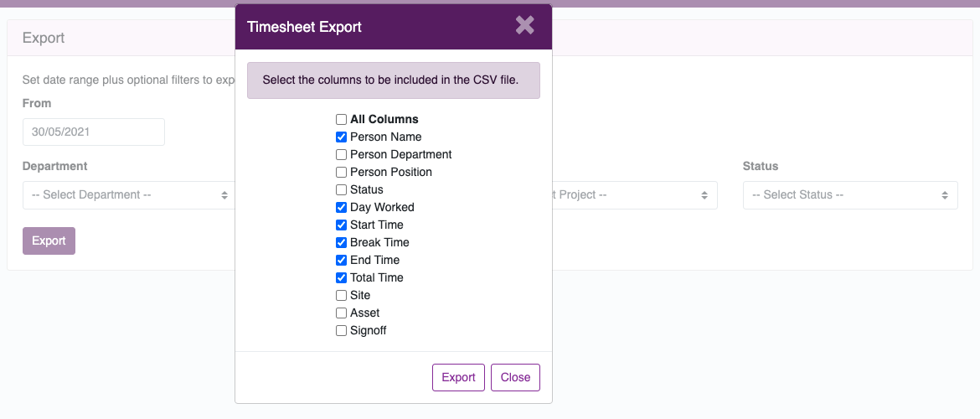The image size is (980, 419).
Task: Expand the Select Status dropdown
Action: [850, 195]
